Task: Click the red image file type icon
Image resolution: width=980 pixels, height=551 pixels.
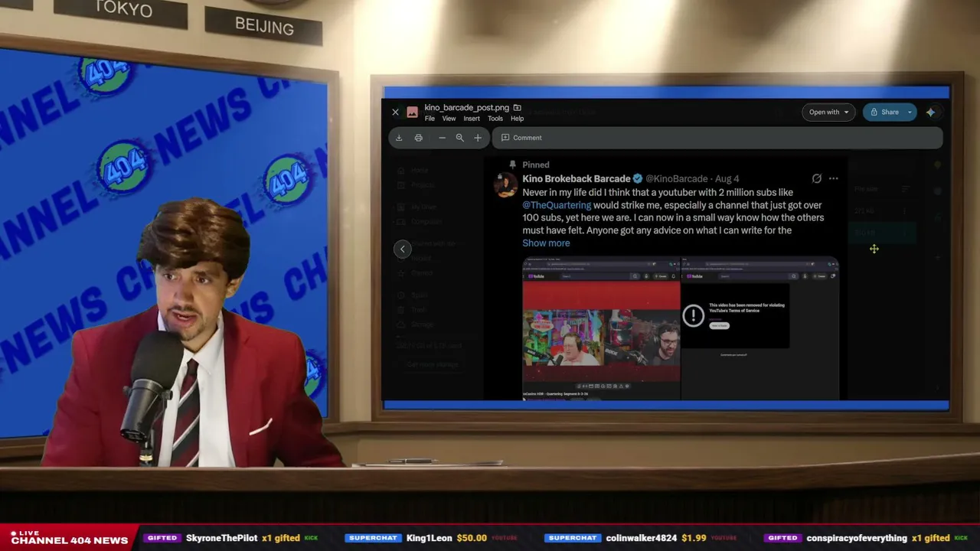Action: [412, 112]
